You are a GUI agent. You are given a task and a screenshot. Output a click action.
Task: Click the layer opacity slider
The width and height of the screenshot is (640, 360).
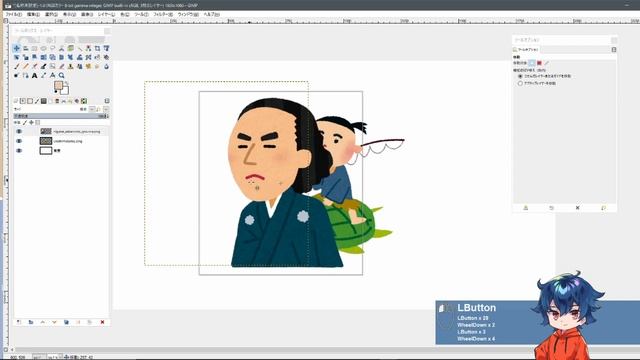tap(61, 116)
